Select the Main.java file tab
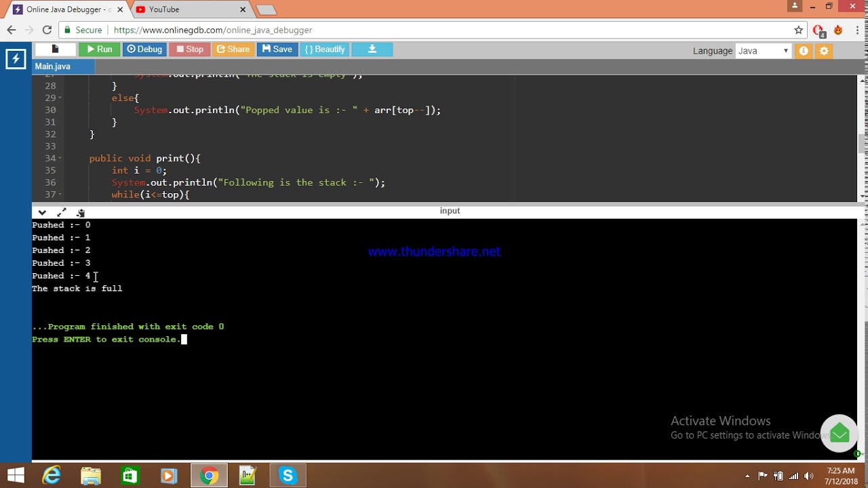The height and width of the screenshot is (488, 868). coord(63,66)
